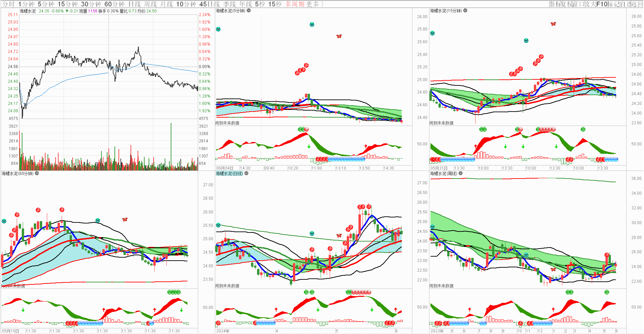The width and height of the screenshot is (644, 334).
Task: Click the 复权 adjustment button
Action: point(567,4)
